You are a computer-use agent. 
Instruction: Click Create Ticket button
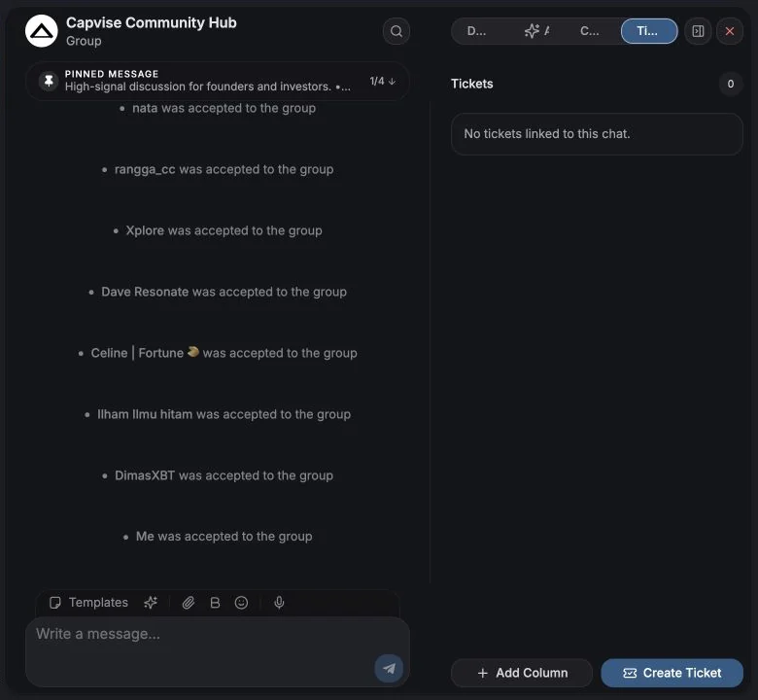(x=672, y=673)
